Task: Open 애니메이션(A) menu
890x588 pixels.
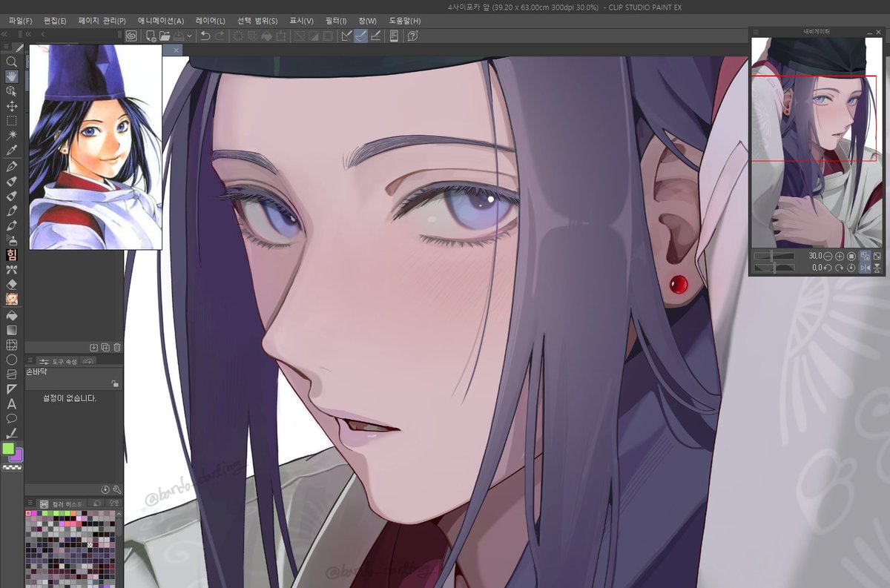Action: point(161,21)
